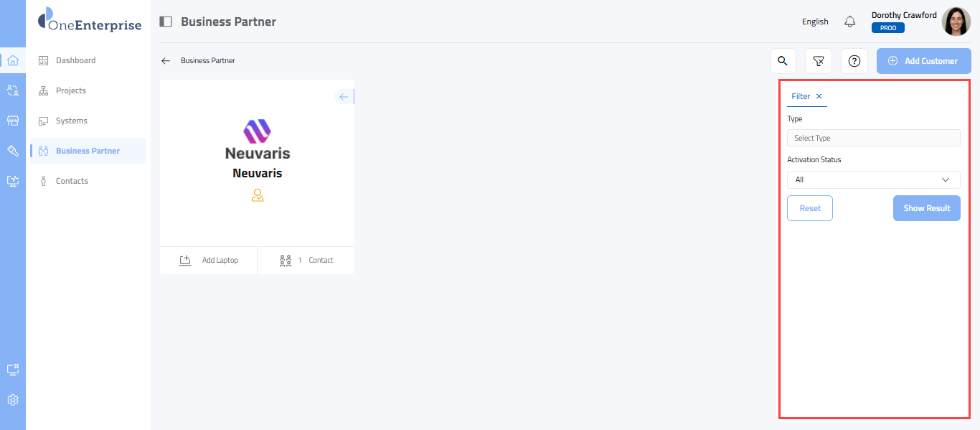Image resolution: width=980 pixels, height=430 pixels.
Task: Toggle the filter funnel icon
Action: (x=819, y=61)
